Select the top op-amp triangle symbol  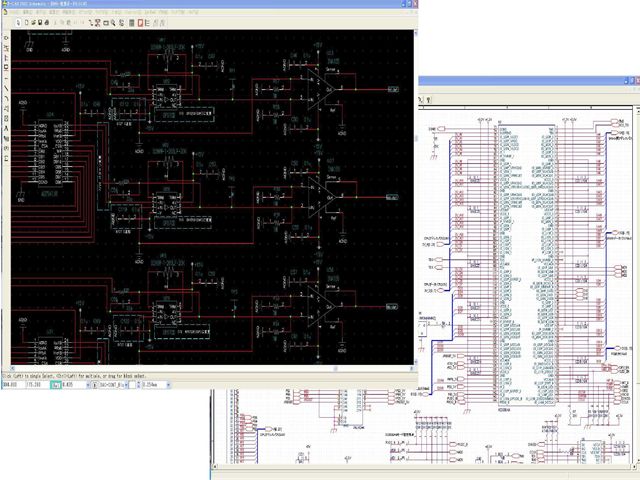pyautogui.click(x=321, y=89)
